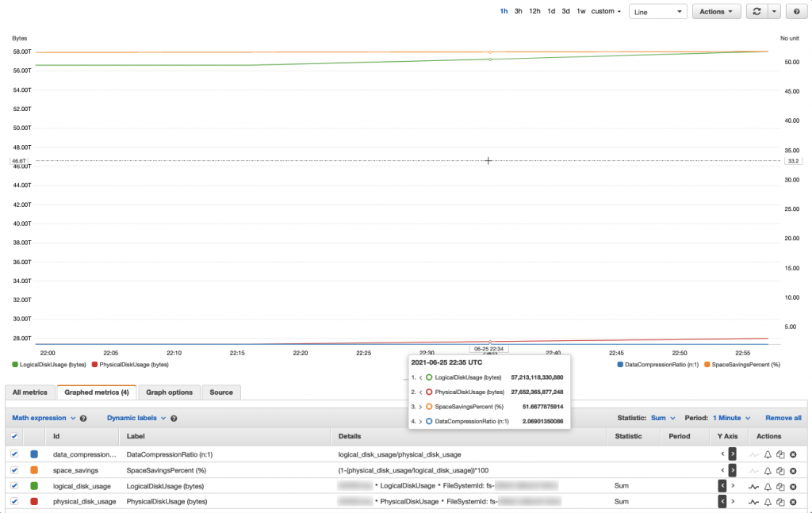This screenshot has width=812, height=513.
Task: Create an alarm on the DataCompressionRatio row
Action: pyautogui.click(x=766, y=454)
